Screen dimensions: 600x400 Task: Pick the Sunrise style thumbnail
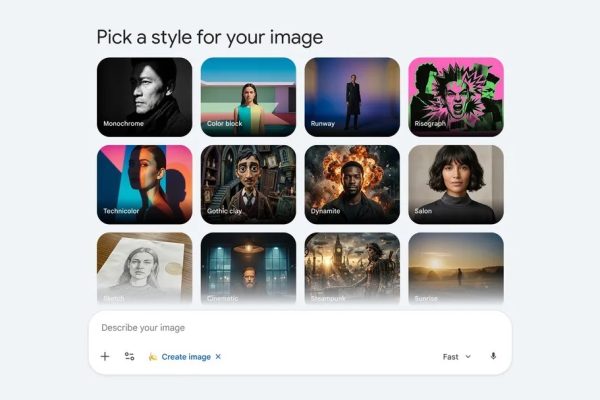tap(456, 267)
